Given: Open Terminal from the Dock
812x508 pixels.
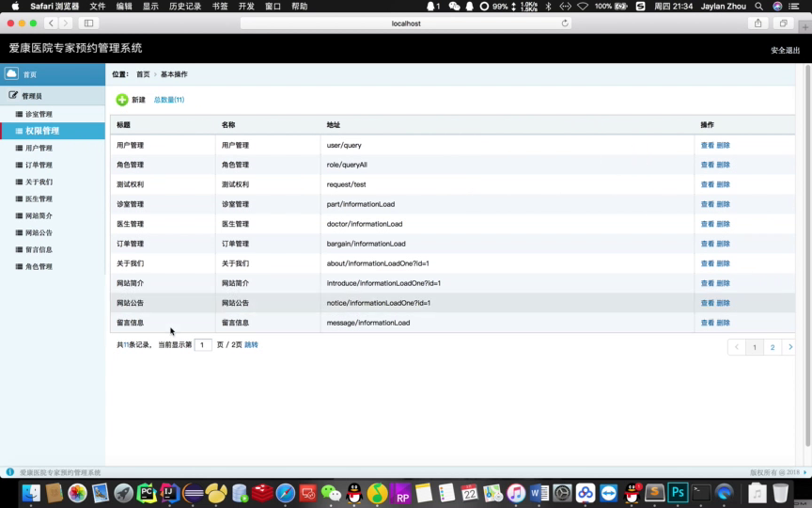Looking at the screenshot, I should click(x=701, y=492).
